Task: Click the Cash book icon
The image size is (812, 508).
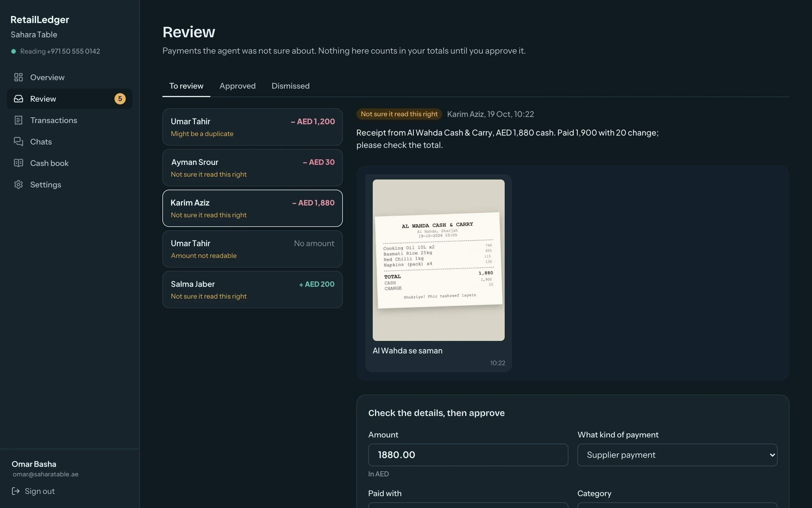Action: (18, 163)
